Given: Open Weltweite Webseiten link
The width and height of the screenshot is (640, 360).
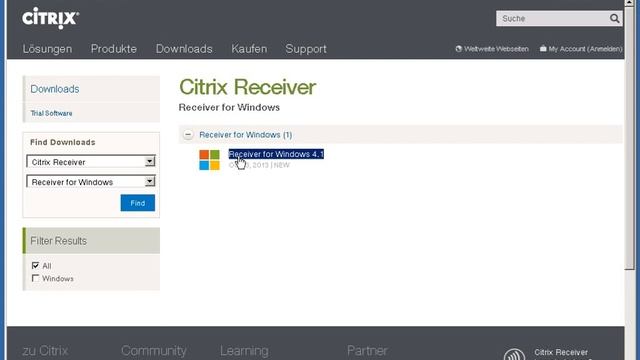Looking at the screenshot, I should (x=496, y=49).
